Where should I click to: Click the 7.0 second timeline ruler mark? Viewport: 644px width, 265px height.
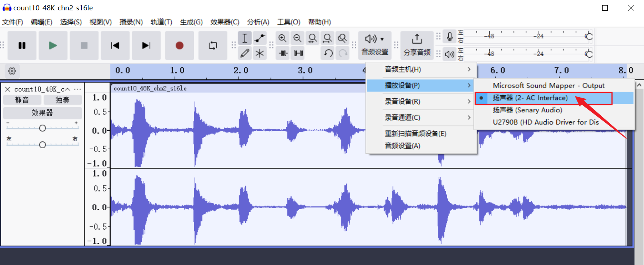562,71
